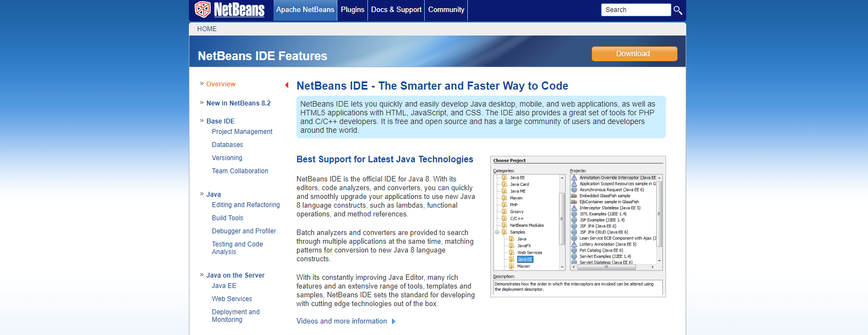
Task: Open the Base IDE section link
Action: coord(221,121)
